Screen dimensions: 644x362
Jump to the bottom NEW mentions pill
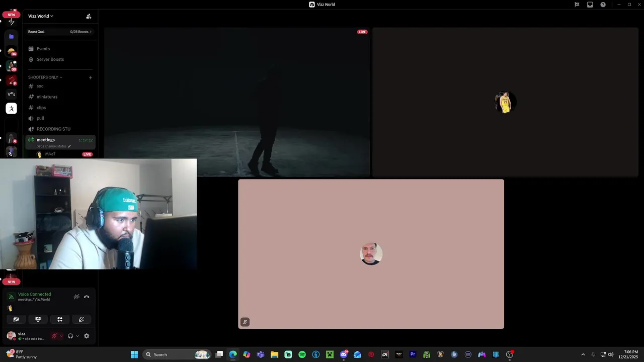[x=11, y=282]
